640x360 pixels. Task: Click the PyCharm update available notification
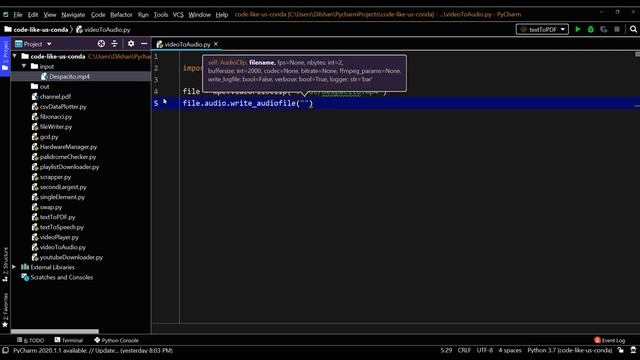coord(93,350)
